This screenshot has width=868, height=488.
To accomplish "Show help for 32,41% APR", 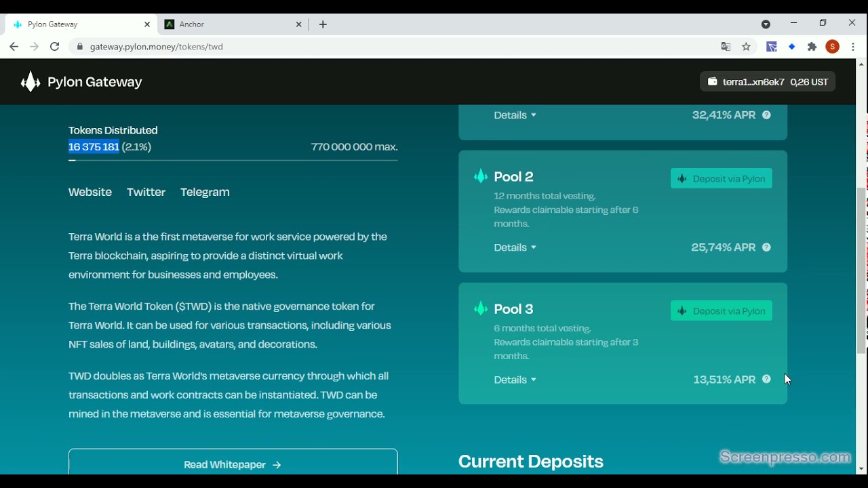I will [767, 115].
